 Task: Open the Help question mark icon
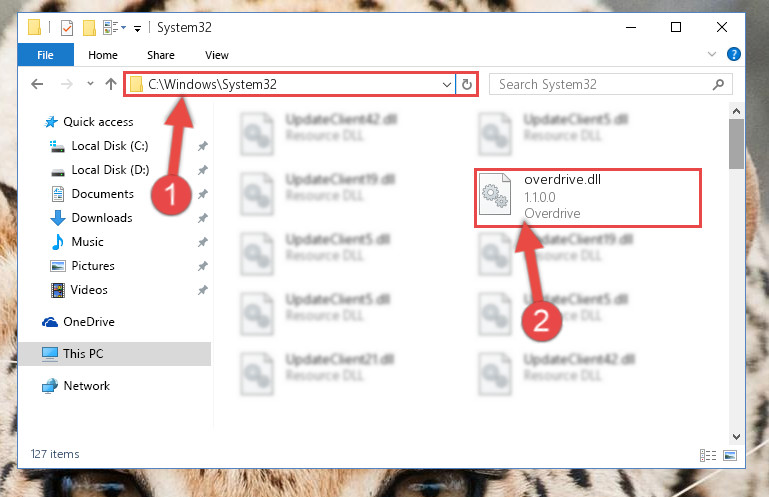(x=734, y=54)
